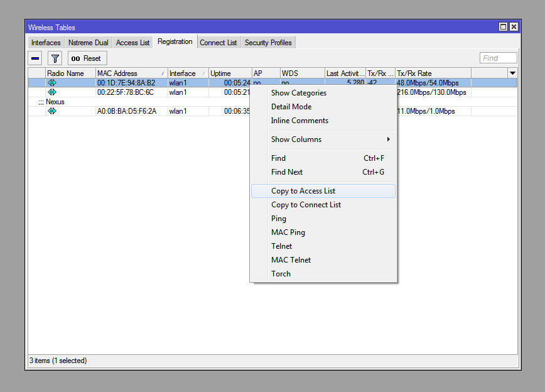Open the Security Profiles tab
This screenshot has width=545, height=392.
pos(268,43)
